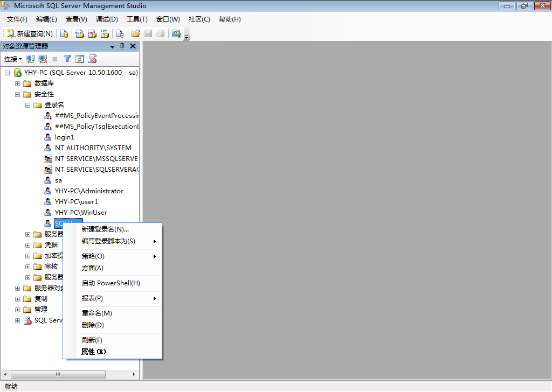Screen dimensions: 552x392
Task: Open toolbar overflow options arrow
Action: (x=187, y=37)
